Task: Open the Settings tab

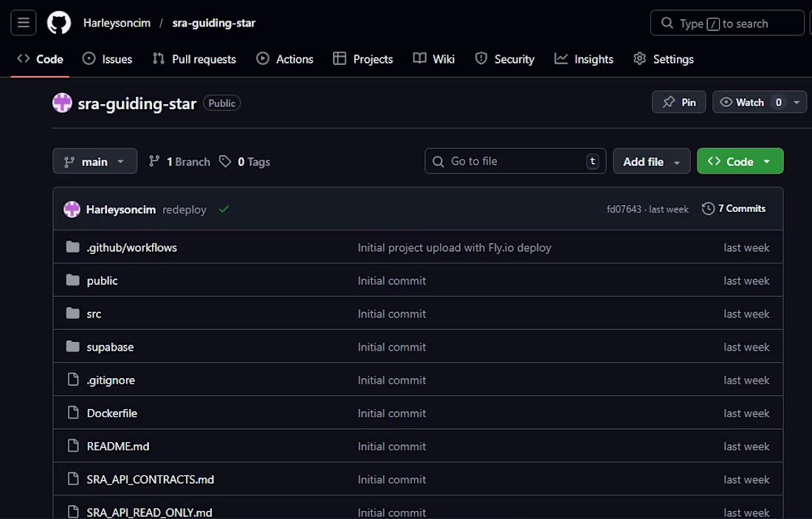Action: click(x=664, y=59)
